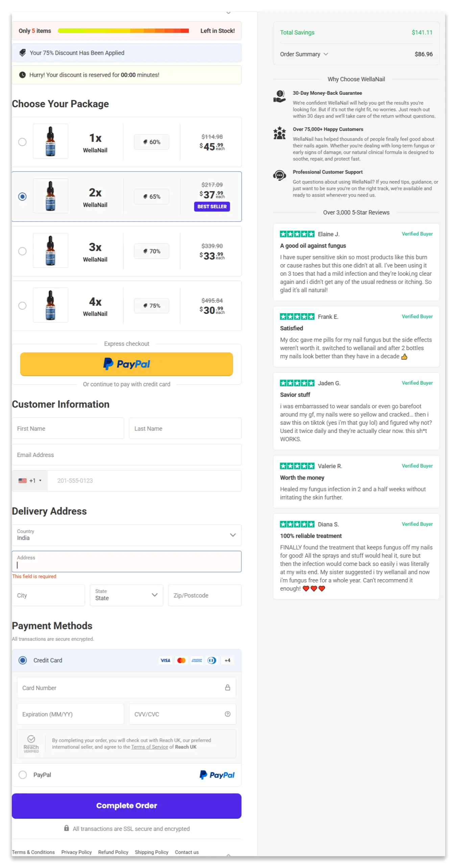457x868 pixels.
Task: Open the State dropdown
Action: coord(154,595)
